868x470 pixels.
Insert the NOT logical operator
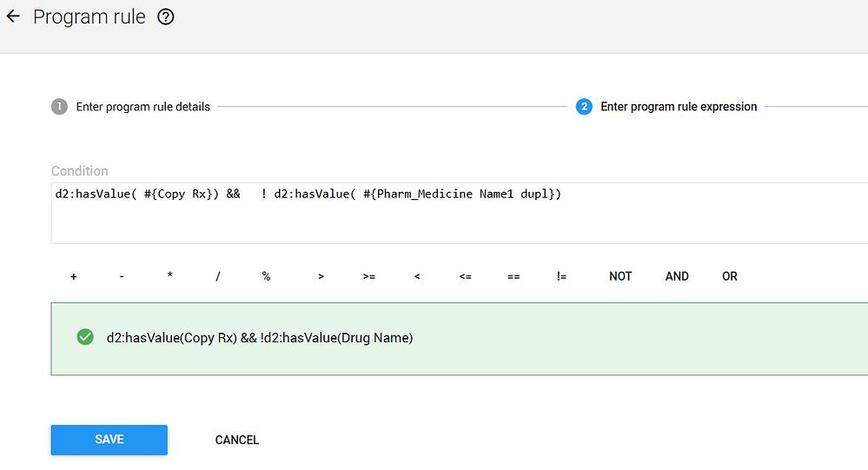click(x=620, y=276)
